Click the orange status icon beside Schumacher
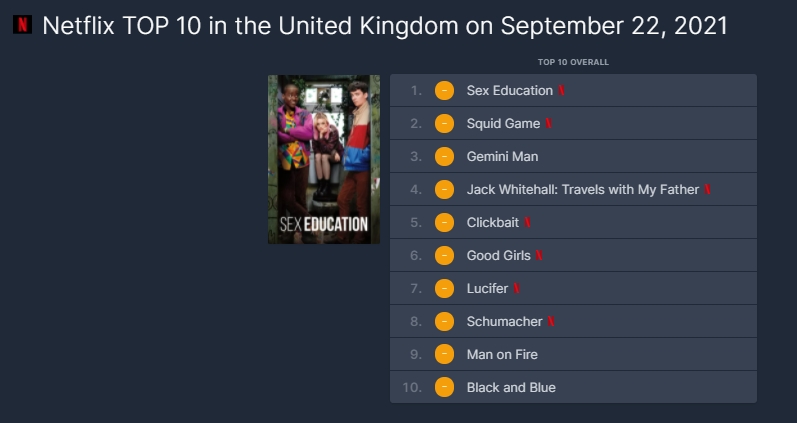 [x=444, y=321]
